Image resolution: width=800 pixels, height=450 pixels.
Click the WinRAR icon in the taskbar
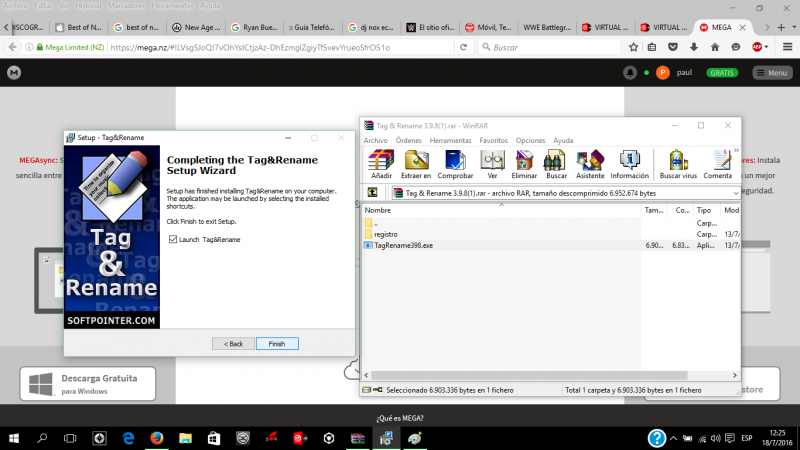pos(358,438)
